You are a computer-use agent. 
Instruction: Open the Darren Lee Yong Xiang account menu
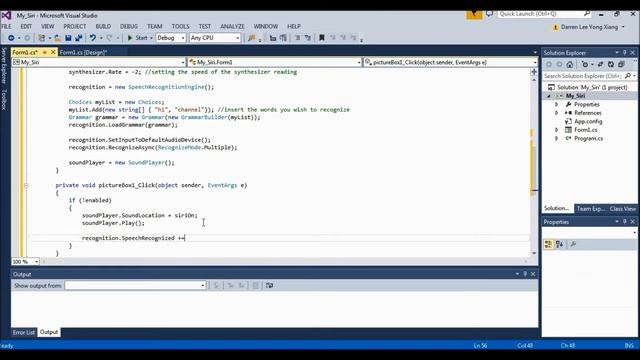point(589,27)
